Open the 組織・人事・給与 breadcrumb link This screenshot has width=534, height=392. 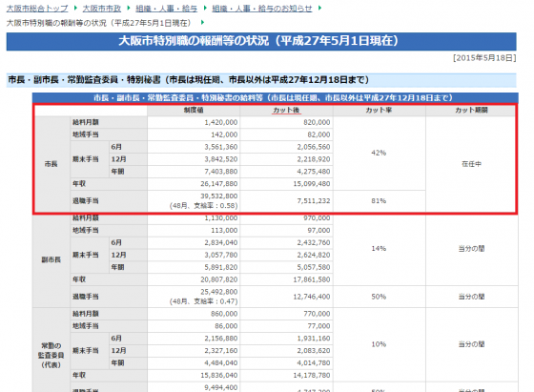coord(166,9)
